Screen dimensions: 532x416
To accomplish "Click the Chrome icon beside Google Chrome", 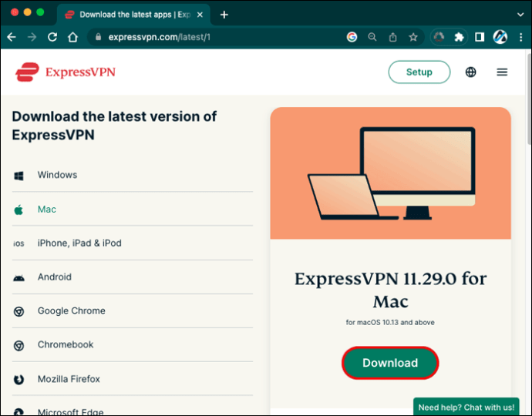I will click(x=19, y=311).
